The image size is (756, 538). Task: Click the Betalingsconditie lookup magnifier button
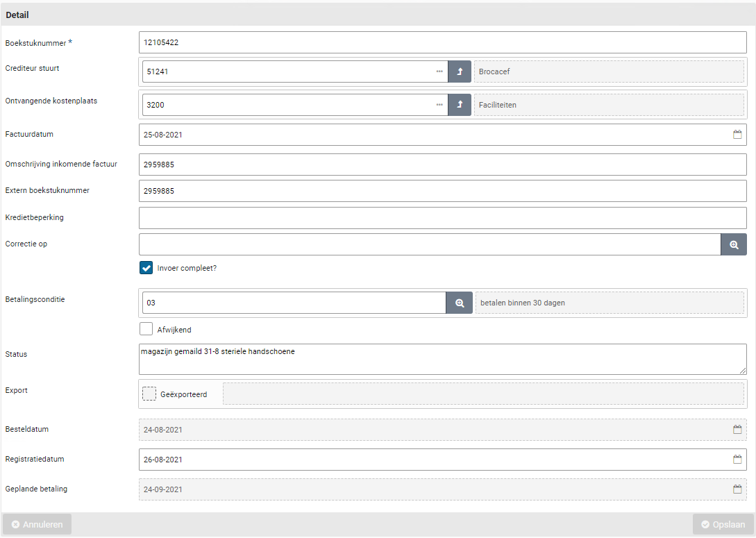coord(459,303)
